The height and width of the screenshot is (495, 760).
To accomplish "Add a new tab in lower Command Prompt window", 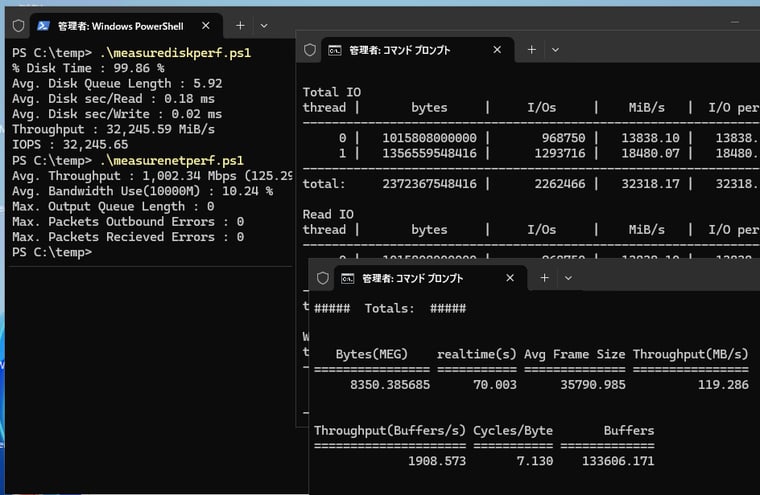I will [544, 278].
